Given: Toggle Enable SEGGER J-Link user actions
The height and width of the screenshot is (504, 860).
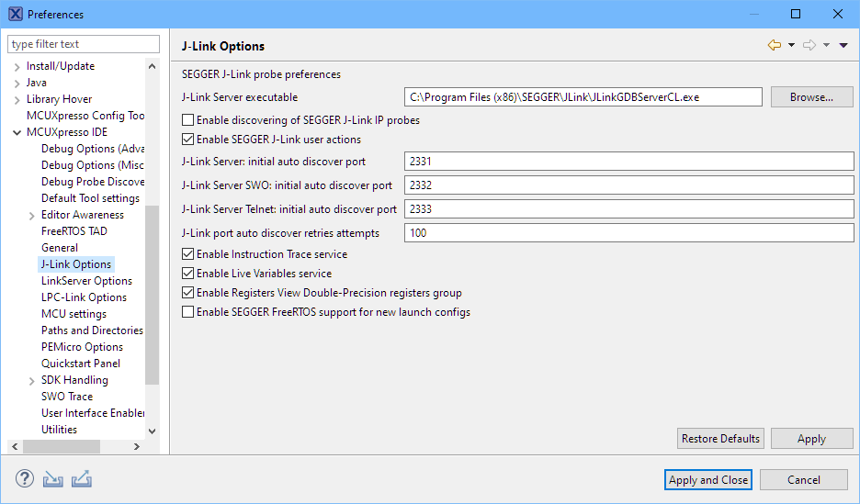Looking at the screenshot, I should [x=187, y=140].
